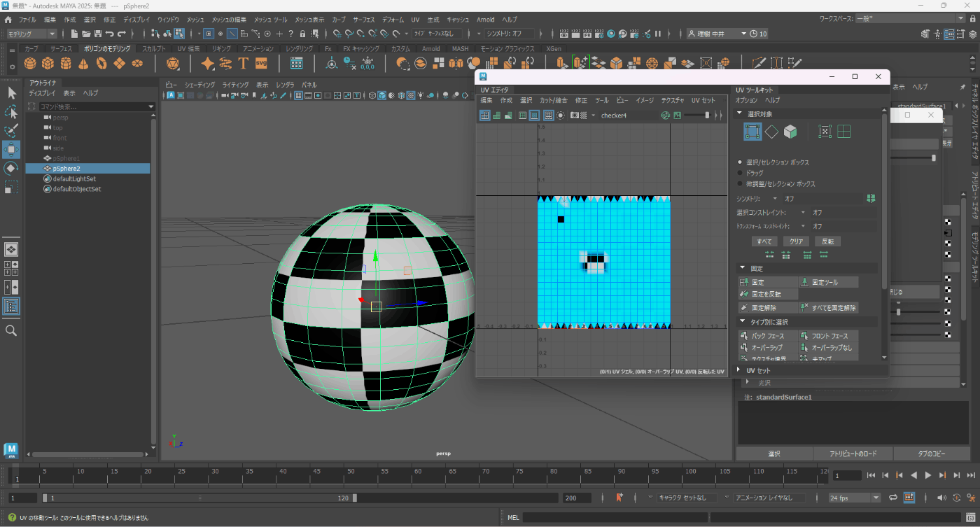Open the テクスチャ menu in UV Editor
The image size is (980, 527).
(673, 100)
